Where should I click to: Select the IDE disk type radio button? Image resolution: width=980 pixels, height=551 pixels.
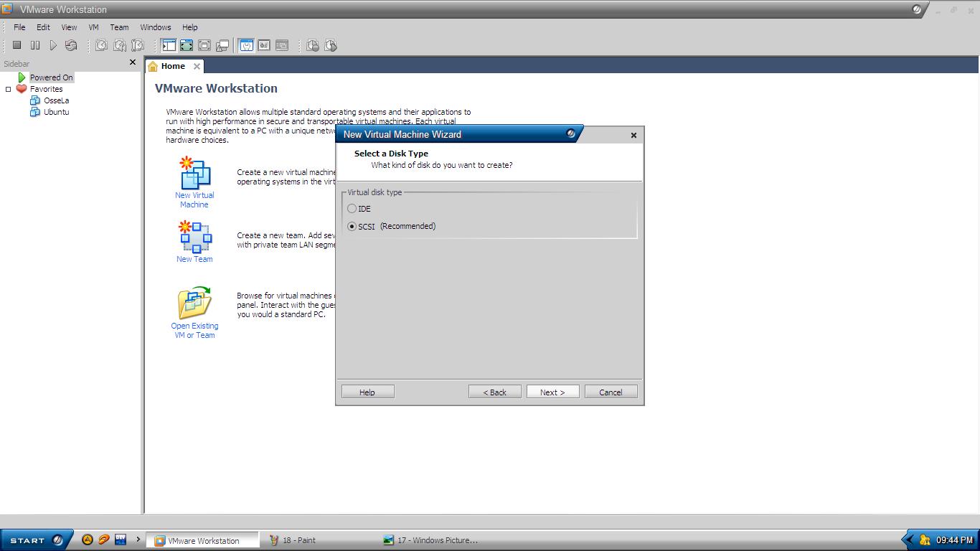coord(352,209)
